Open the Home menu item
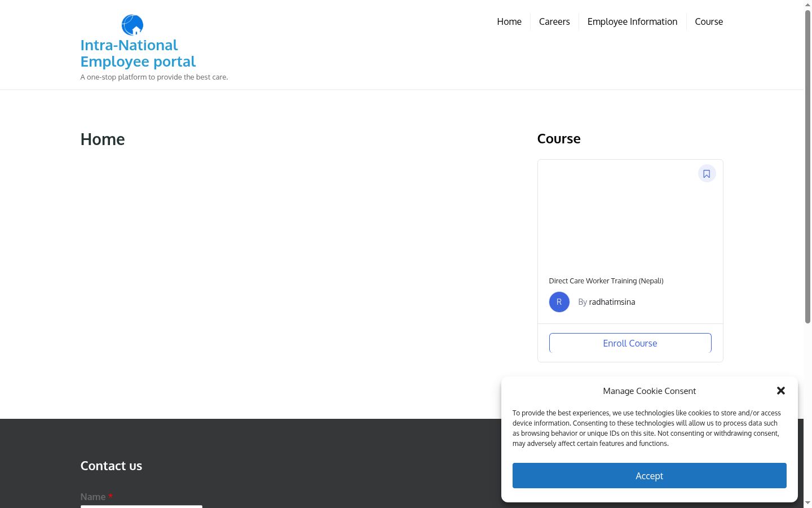 pos(509,21)
